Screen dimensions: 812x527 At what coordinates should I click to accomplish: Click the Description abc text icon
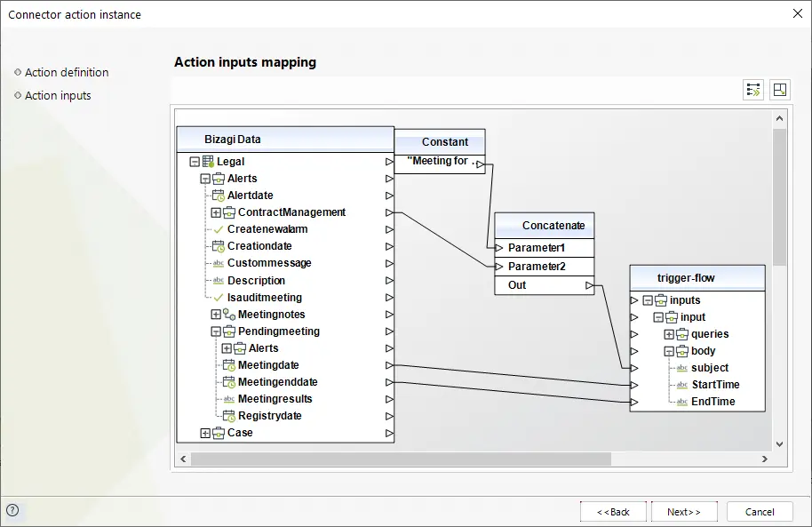[219, 280]
